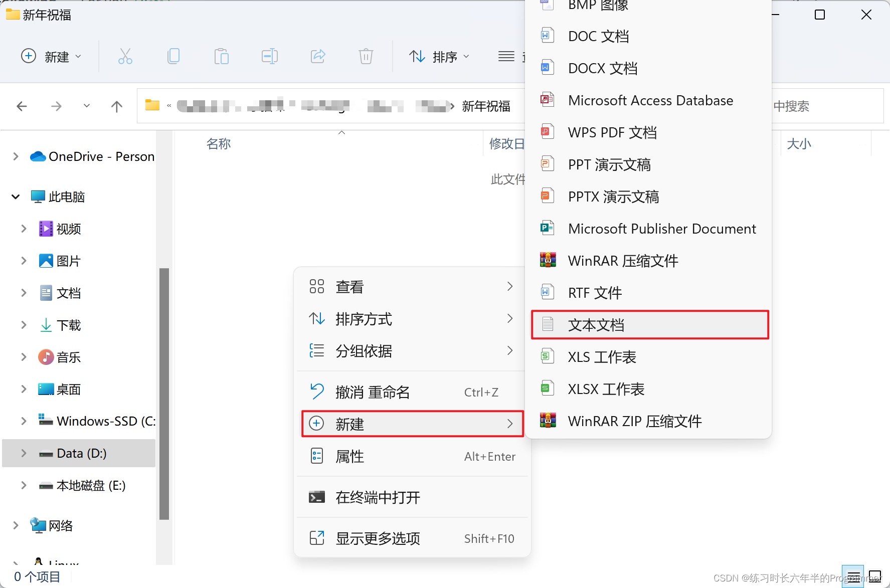Open the 排序 sort dropdown

point(439,56)
